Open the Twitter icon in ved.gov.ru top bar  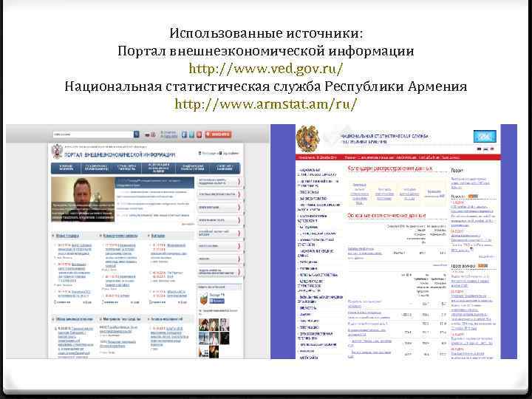(x=191, y=134)
